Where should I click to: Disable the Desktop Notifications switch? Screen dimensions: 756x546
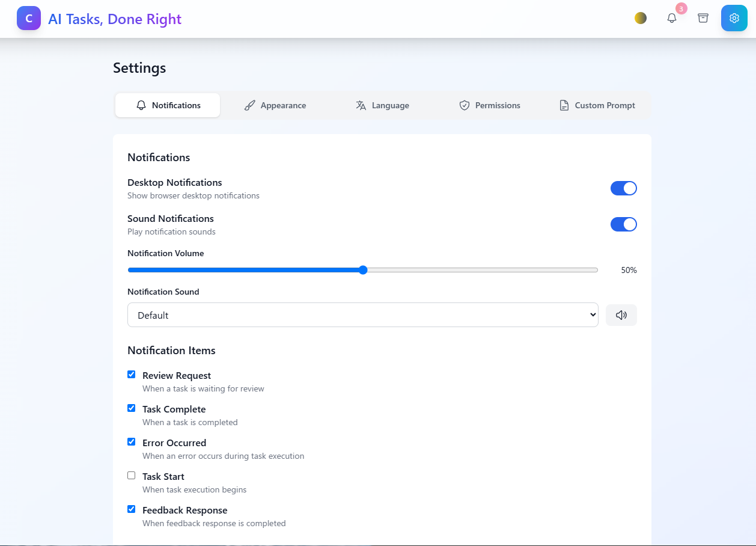pyautogui.click(x=624, y=188)
